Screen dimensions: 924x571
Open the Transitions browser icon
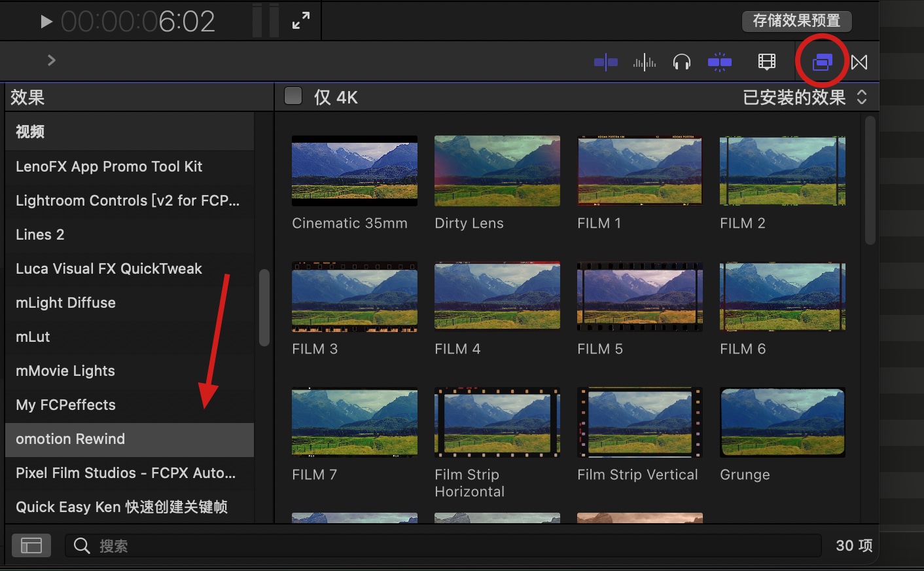(x=859, y=61)
